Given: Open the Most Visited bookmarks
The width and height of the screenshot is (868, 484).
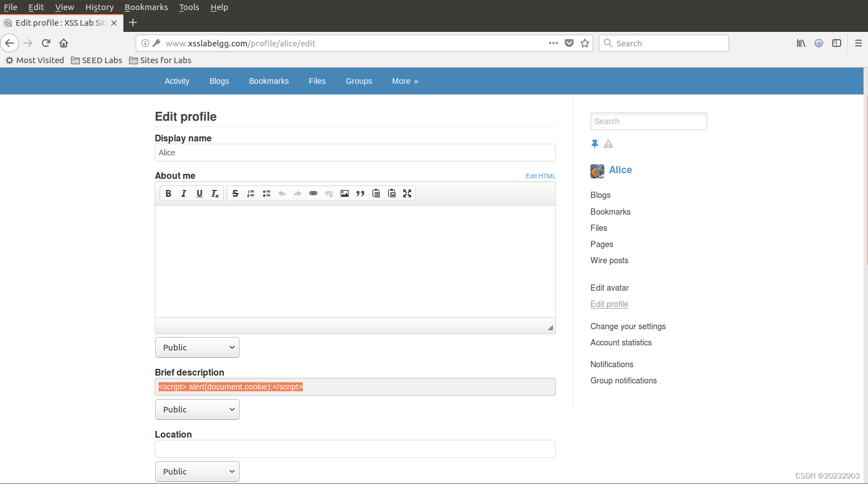Looking at the screenshot, I should pos(35,60).
